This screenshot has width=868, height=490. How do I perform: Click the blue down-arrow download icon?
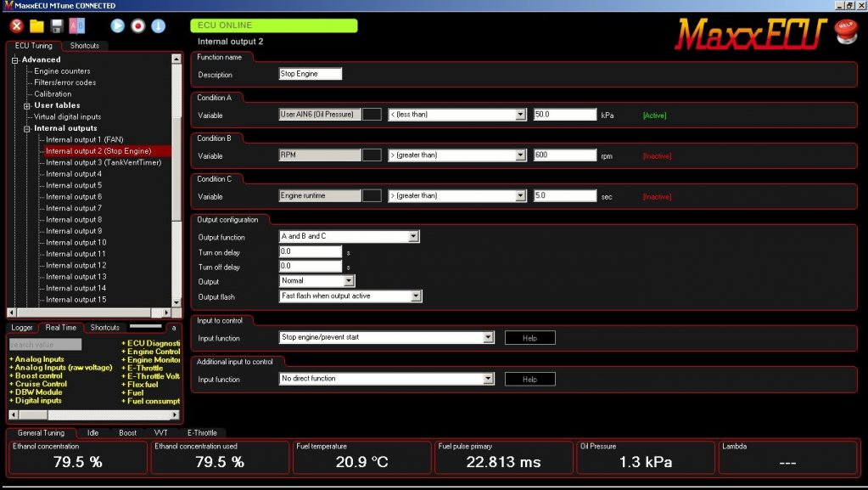(159, 25)
